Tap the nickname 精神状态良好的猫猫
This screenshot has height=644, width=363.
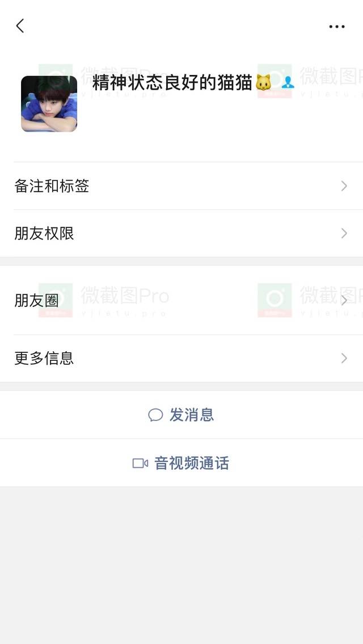(x=172, y=82)
